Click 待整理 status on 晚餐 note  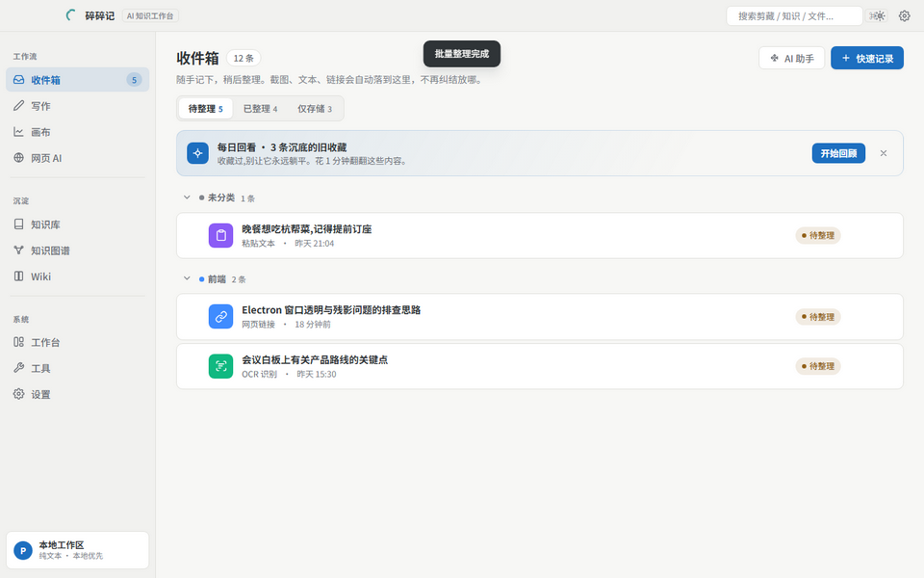pos(818,235)
